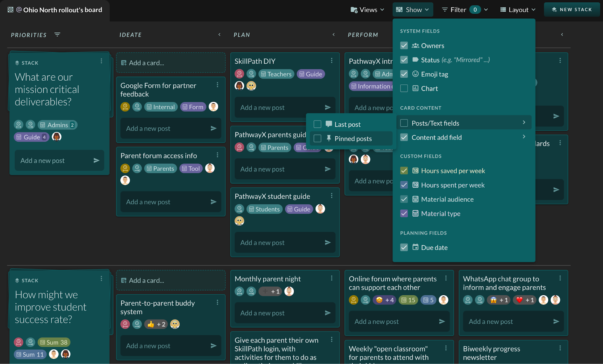Click the purple Guide 4 badge on the stack
603x364 pixels.
[x=32, y=137]
